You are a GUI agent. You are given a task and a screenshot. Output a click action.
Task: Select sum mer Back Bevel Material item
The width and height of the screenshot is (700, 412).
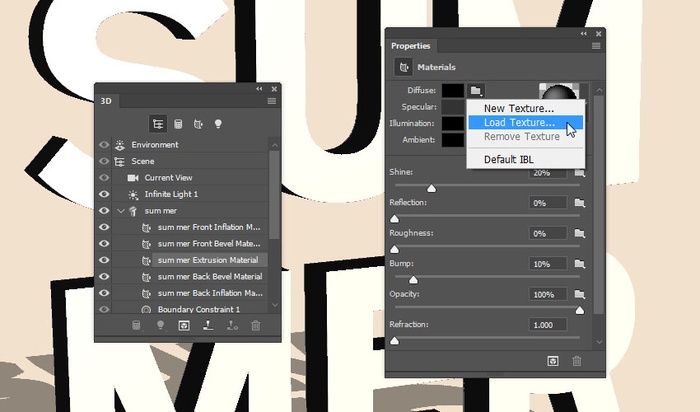(210, 277)
